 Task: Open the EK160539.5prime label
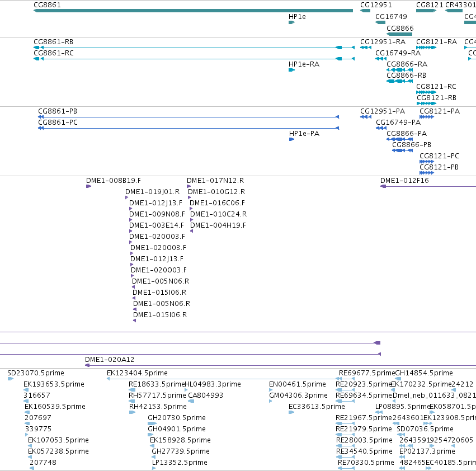[x=55, y=406]
